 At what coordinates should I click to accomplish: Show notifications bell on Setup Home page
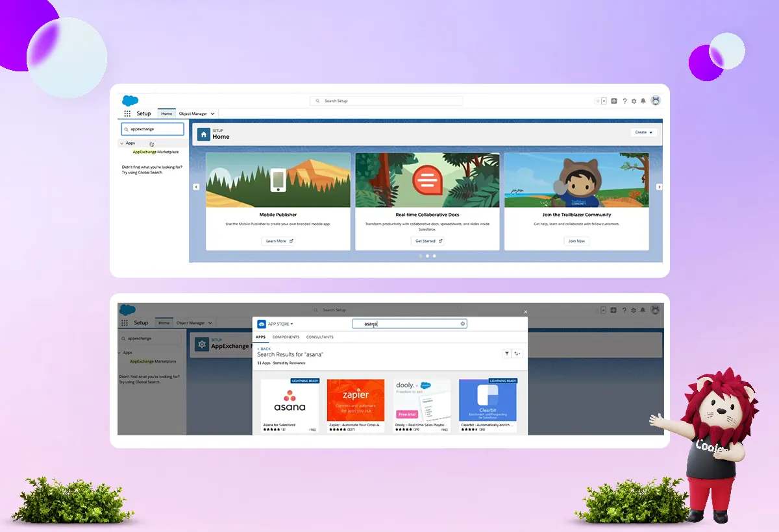643,101
